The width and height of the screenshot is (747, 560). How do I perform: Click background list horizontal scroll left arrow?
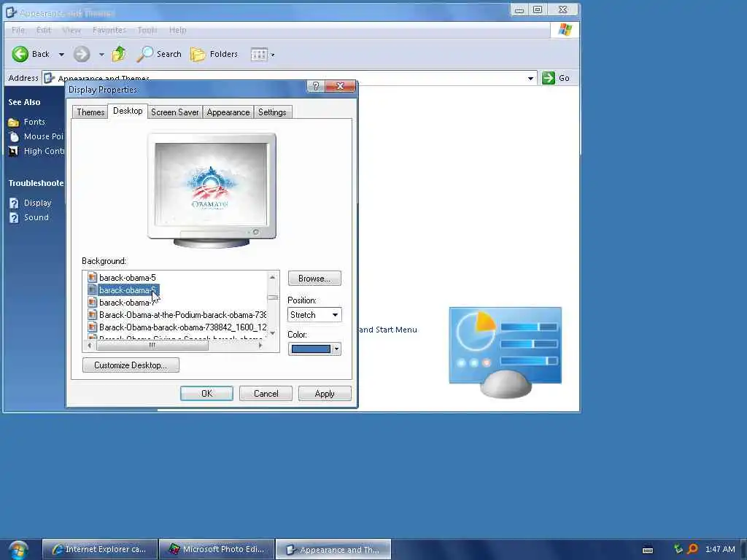click(x=90, y=346)
